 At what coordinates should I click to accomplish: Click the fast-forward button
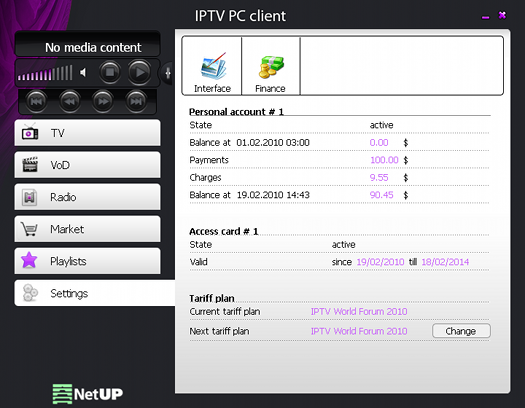tap(103, 101)
